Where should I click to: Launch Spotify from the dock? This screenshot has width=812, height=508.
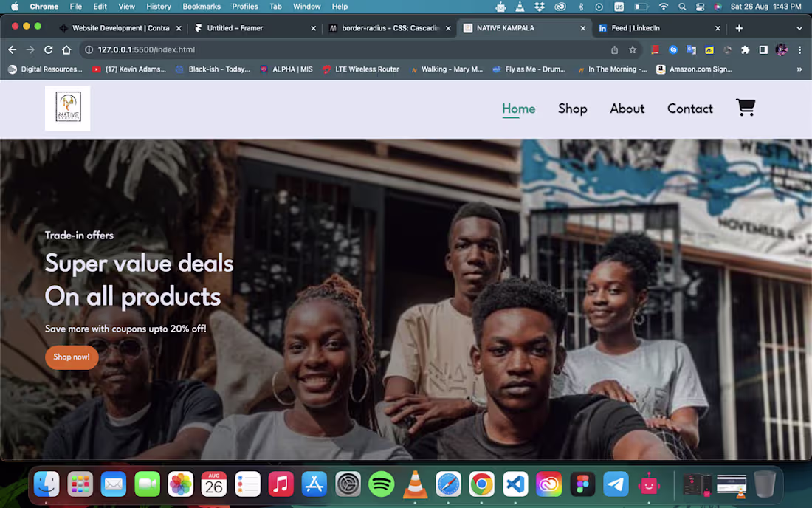tap(382, 485)
